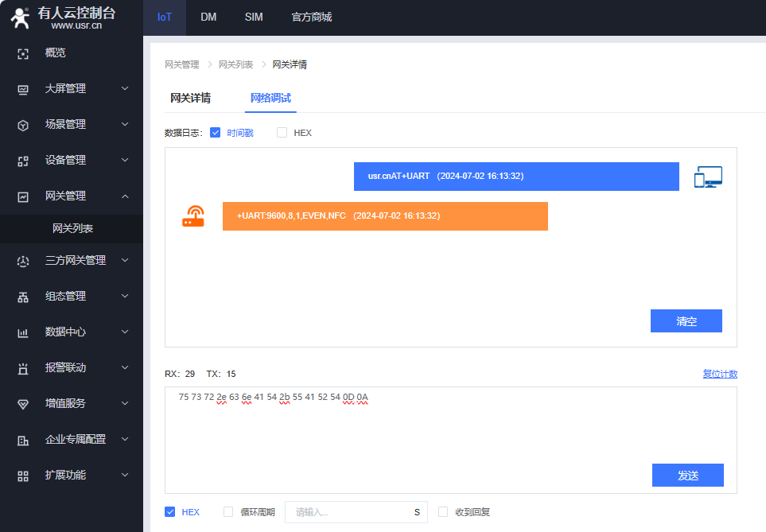The width and height of the screenshot is (766, 532).
Task: Open the DM top navigation tab
Action: point(208,17)
